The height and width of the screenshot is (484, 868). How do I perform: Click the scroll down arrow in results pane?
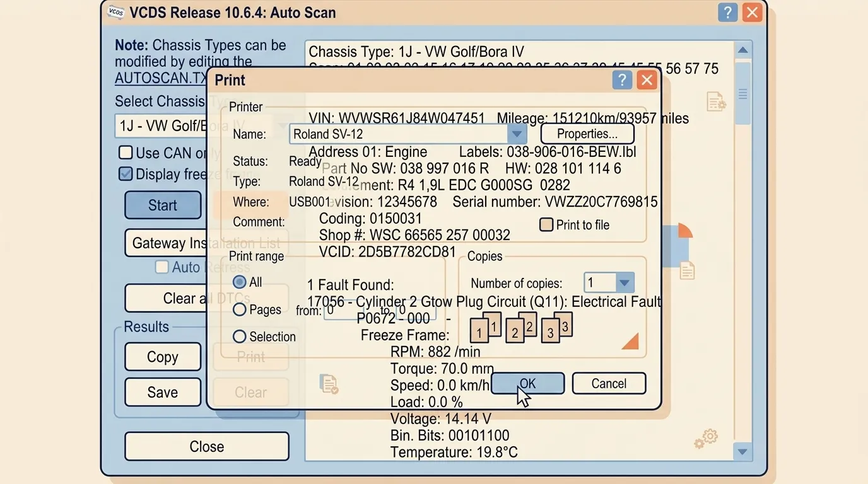(742, 452)
